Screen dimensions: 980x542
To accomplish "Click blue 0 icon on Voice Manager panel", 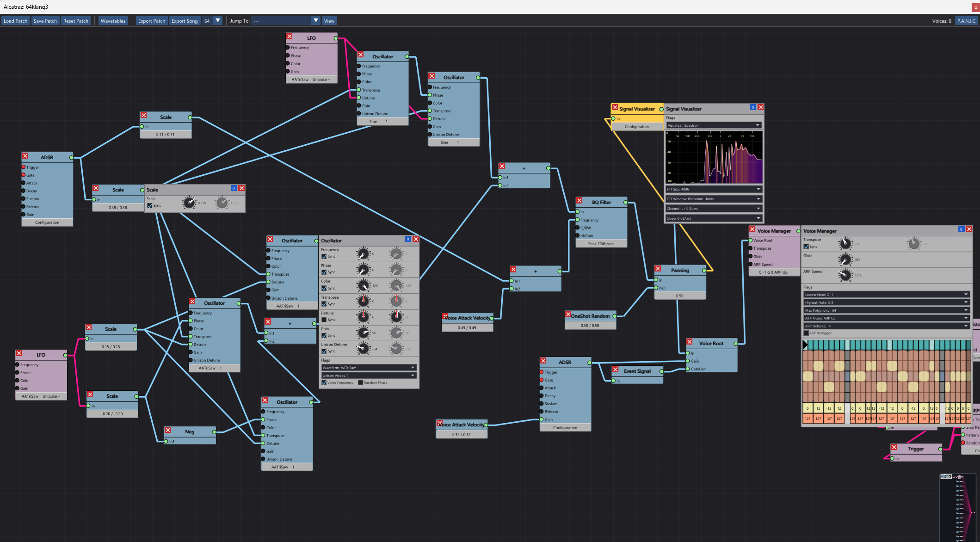I will 961,229.
